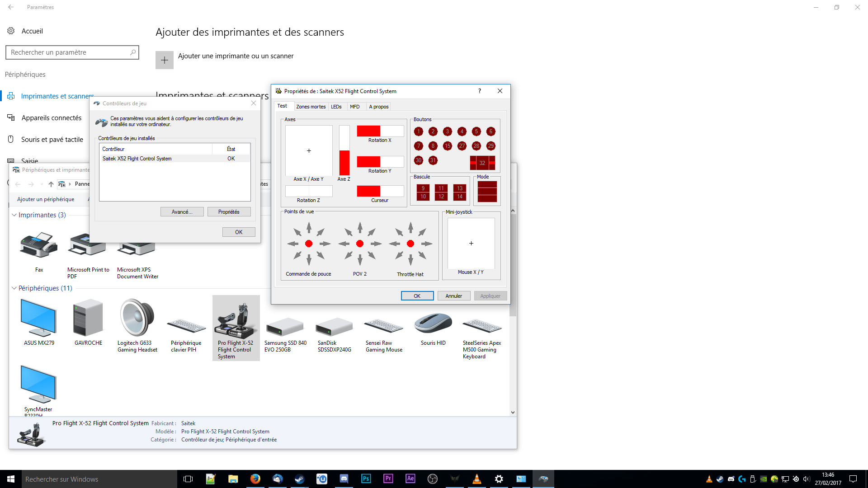Click Avancé... in Contrôleurs de jeu

click(182, 212)
